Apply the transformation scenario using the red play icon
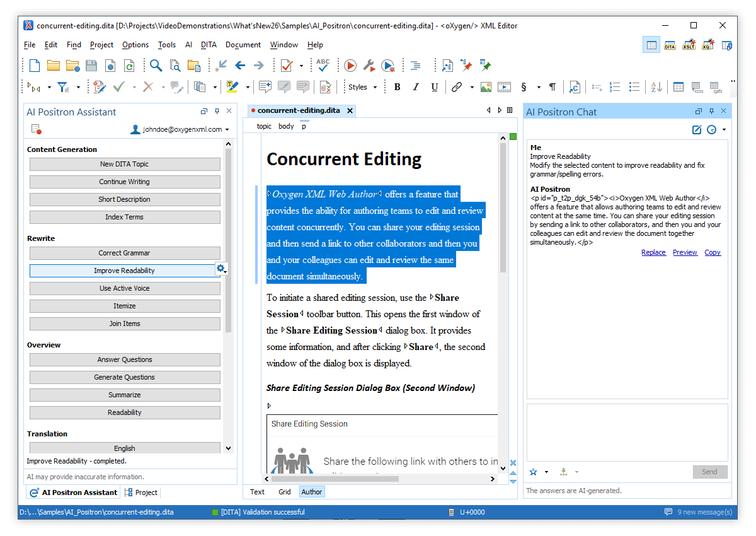Screen dimensions: 756x536 click(x=350, y=66)
